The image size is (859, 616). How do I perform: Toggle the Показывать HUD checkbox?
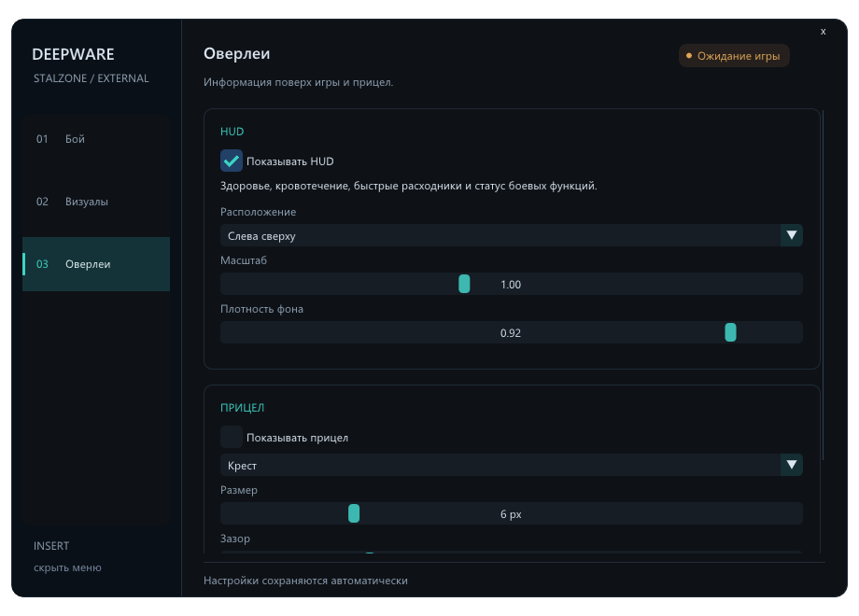(x=232, y=161)
